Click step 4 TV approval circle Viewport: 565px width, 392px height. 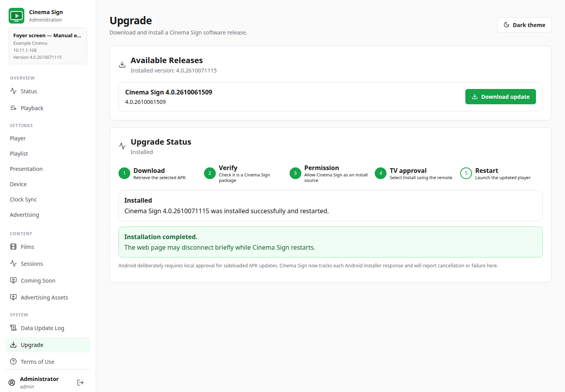(381, 173)
